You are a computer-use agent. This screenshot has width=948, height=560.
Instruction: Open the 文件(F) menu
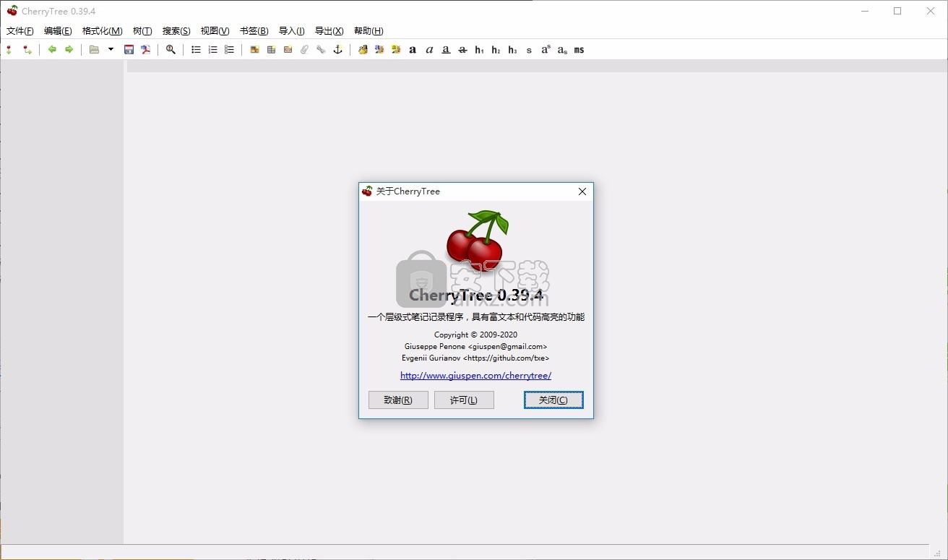point(20,31)
